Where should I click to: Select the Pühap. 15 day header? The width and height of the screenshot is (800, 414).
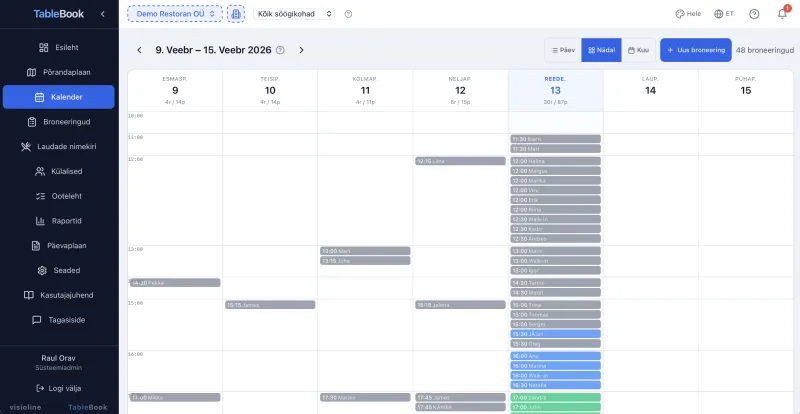click(746, 90)
